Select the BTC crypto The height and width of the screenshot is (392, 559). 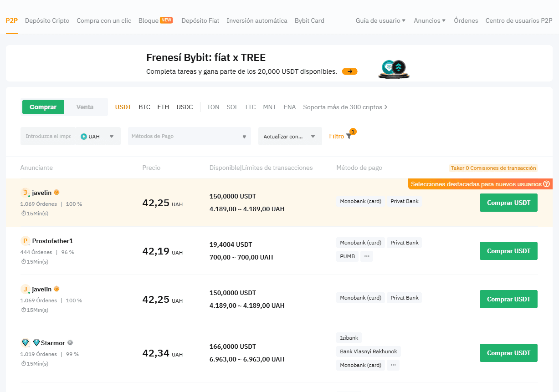[x=144, y=107]
